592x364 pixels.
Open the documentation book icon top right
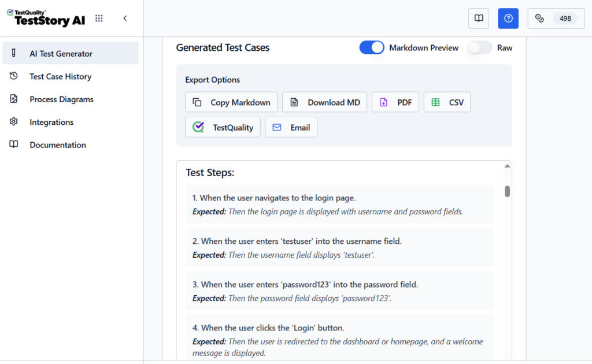click(478, 18)
